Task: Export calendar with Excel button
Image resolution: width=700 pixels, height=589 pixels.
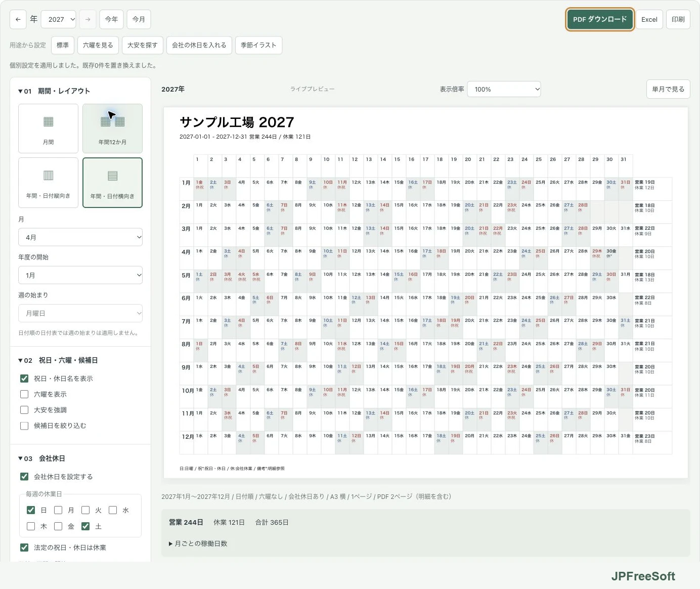Action: 649,19
